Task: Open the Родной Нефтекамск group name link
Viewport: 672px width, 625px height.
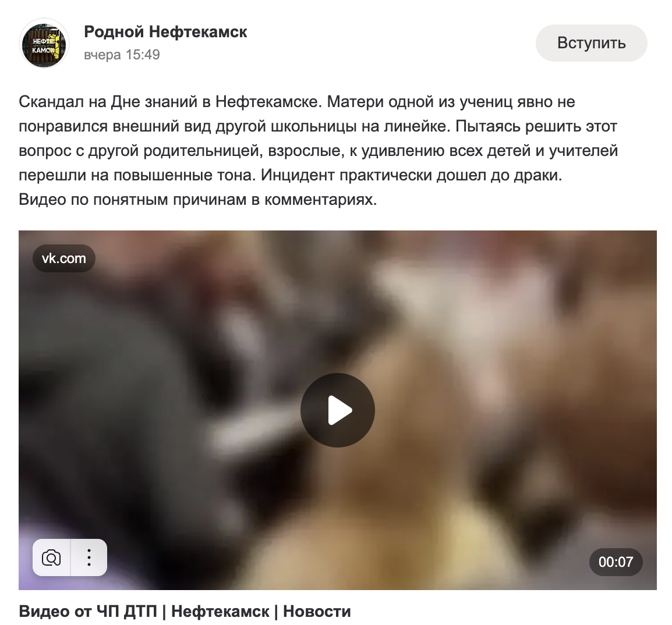Action: click(165, 31)
